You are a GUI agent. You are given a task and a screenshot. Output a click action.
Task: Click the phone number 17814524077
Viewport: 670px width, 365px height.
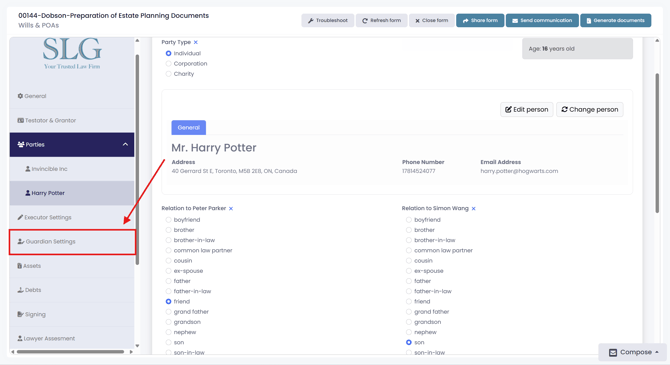click(418, 171)
